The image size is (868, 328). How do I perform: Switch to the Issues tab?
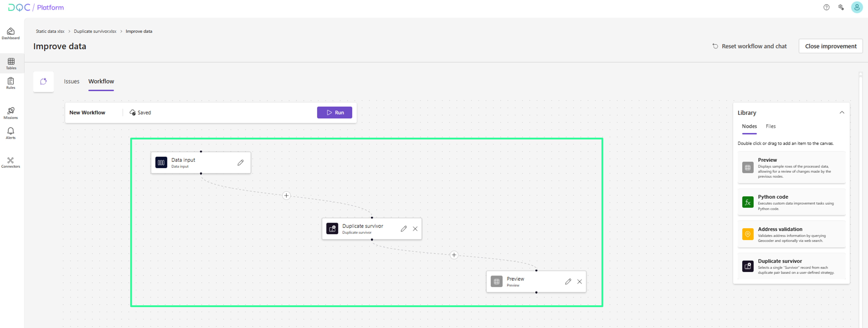coord(71,81)
